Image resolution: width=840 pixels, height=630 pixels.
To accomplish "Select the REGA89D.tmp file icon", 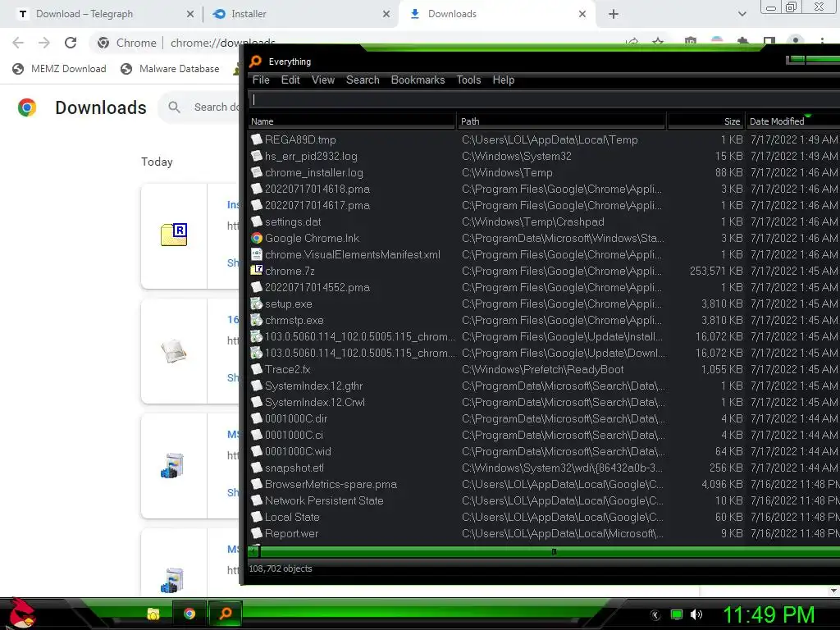I will tap(257, 139).
